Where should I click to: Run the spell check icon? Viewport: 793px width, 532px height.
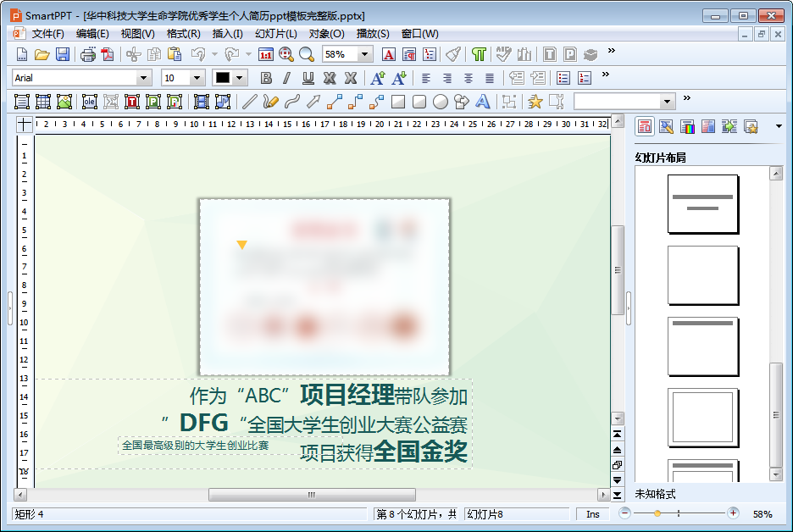pyautogui.click(x=504, y=54)
